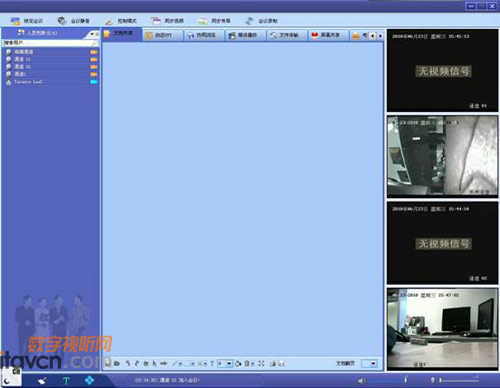Click the sync video icon in the top toolbar
This screenshot has height=388, width=500.
click(156, 21)
